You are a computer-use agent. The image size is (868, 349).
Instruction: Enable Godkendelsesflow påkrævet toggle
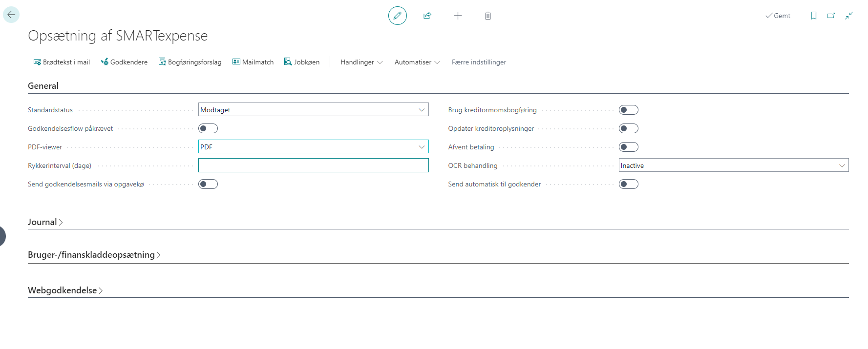coord(208,128)
